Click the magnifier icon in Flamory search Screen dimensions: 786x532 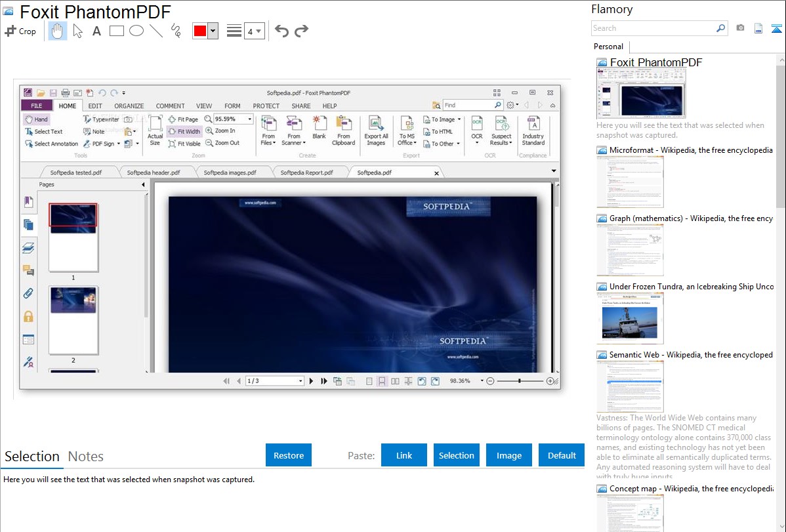721,28
